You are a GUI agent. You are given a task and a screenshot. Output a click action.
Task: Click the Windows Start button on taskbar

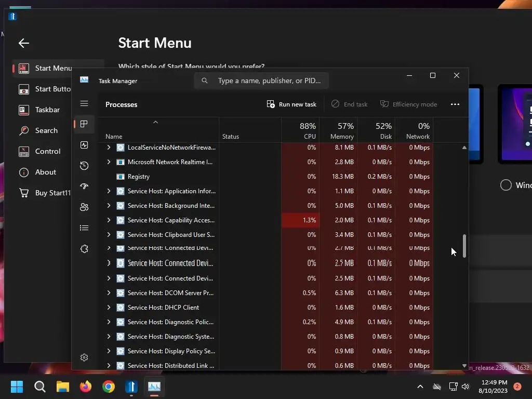coord(17,387)
